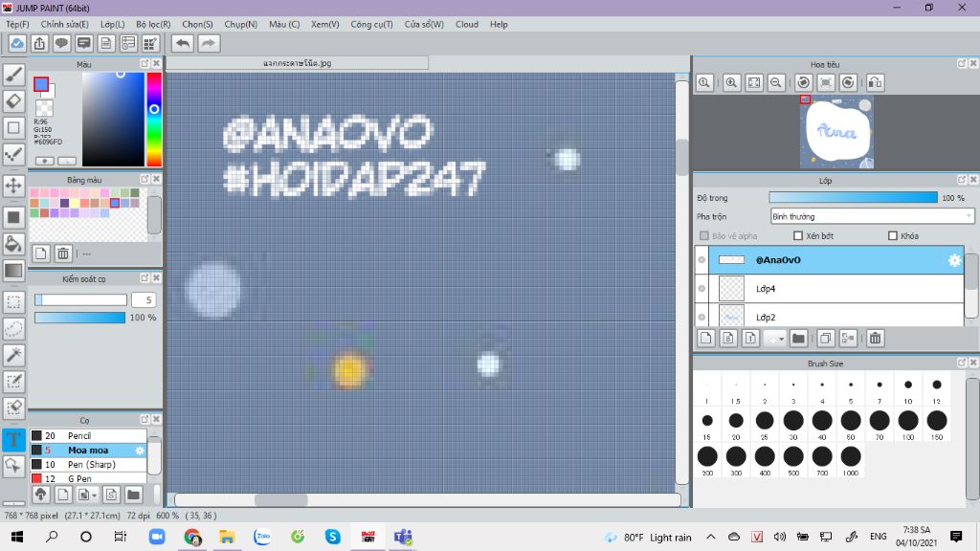The width and height of the screenshot is (980, 551).
Task: Enable the Xén bớt clipping checkbox
Action: pyautogui.click(x=798, y=235)
